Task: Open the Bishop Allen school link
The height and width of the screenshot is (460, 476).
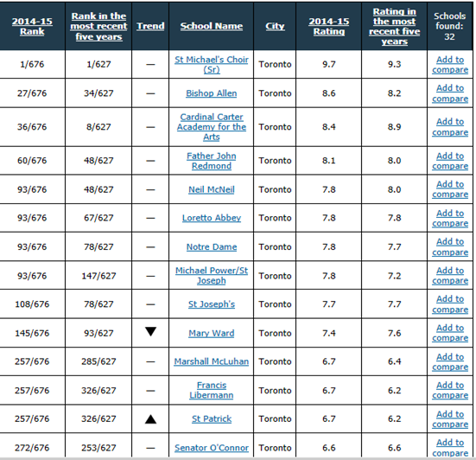Action: pyautogui.click(x=212, y=93)
